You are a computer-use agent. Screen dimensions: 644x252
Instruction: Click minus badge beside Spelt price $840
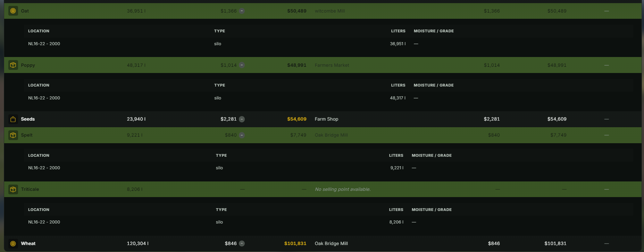(x=242, y=135)
